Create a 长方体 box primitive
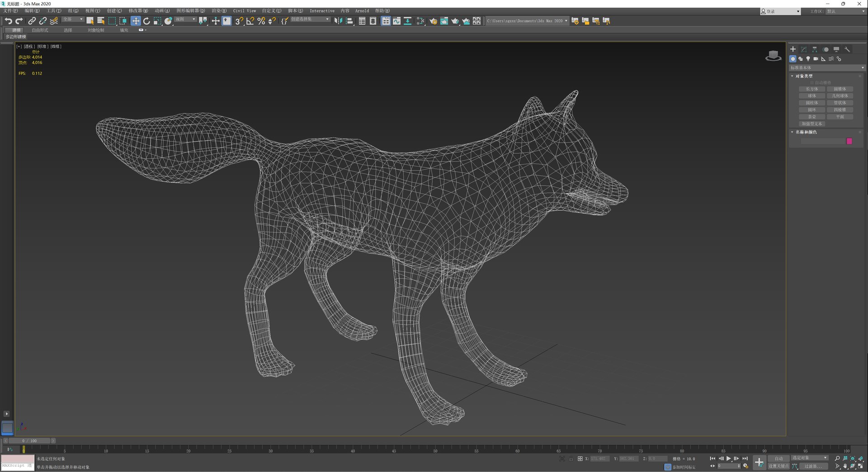This screenshot has width=868, height=472. point(812,89)
